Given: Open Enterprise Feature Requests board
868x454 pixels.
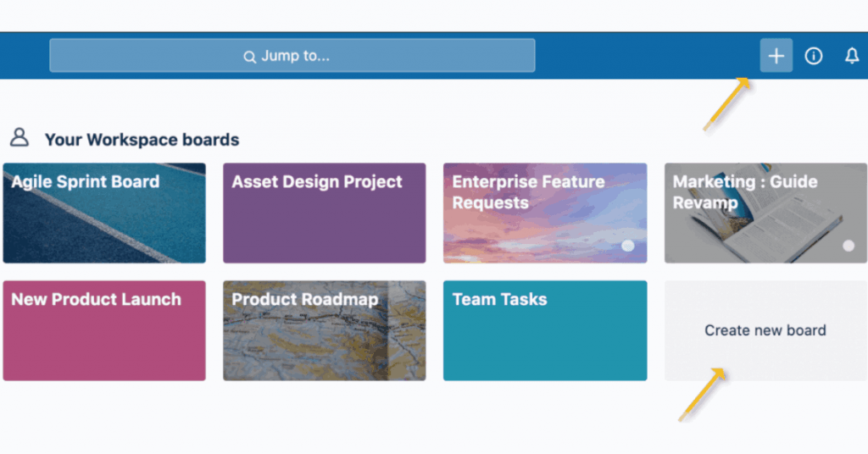Looking at the screenshot, I should 545,213.
